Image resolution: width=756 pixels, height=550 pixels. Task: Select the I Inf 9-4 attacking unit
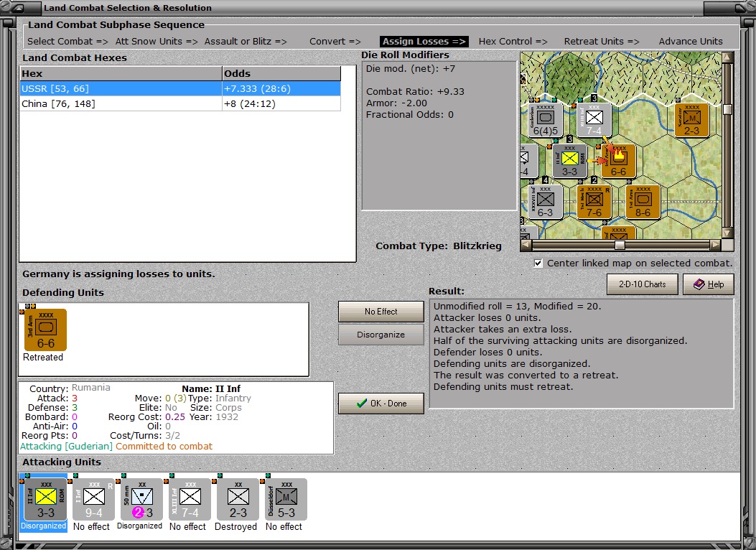[x=93, y=500]
